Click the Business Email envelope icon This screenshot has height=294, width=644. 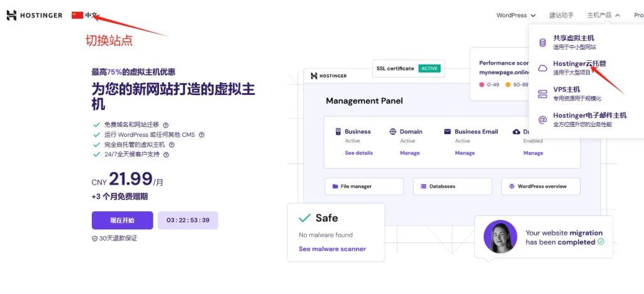click(447, 132)
